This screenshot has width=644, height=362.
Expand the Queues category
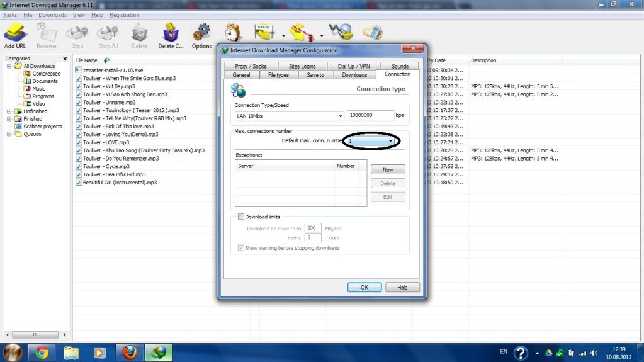tap(9, 134)
